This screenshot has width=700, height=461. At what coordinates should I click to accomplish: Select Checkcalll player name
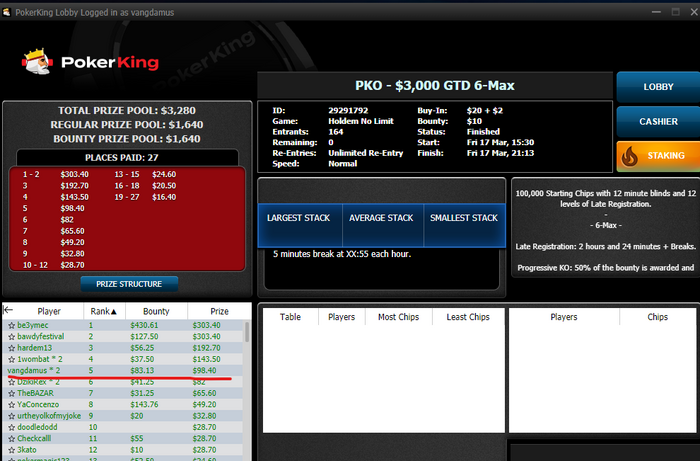[34, 439]
